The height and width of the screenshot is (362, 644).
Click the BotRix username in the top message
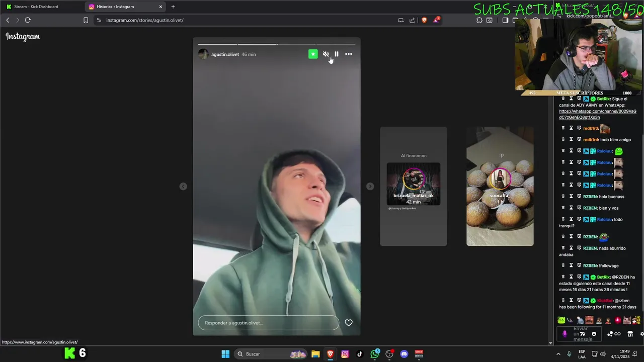click(x=603, y=99)
